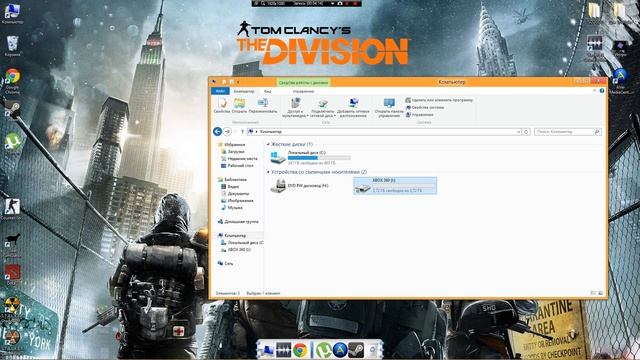Click Компьютер in the address bar path
Viewport: 640px width, 360px height.
(x=271, y=132)
